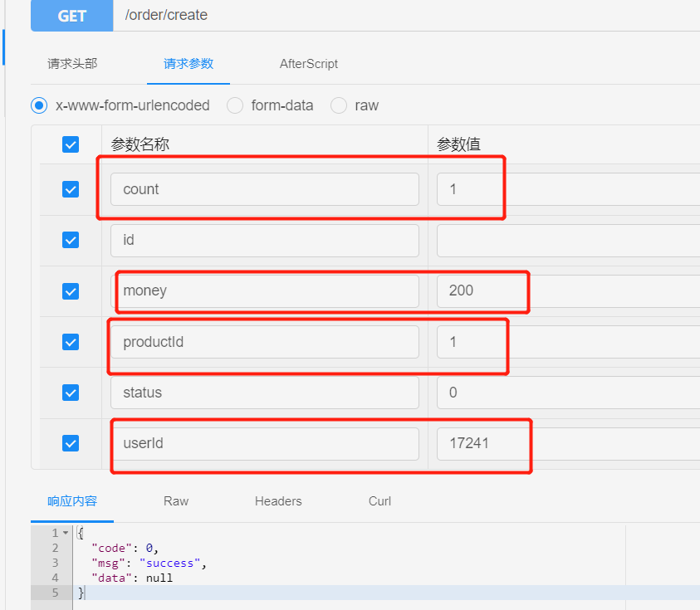
Task: Uncheck the count parameter checkbox
Action: point(71,189)
